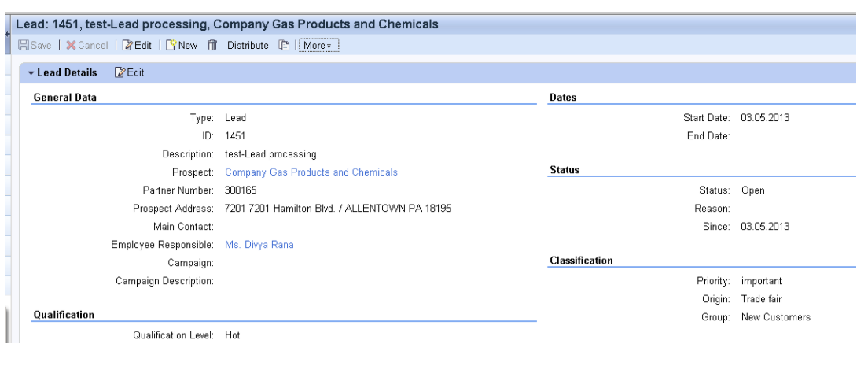The image size is (868, 366).
Task: Click Edit in the Lead Details header
Action: [x=130, y=72]
